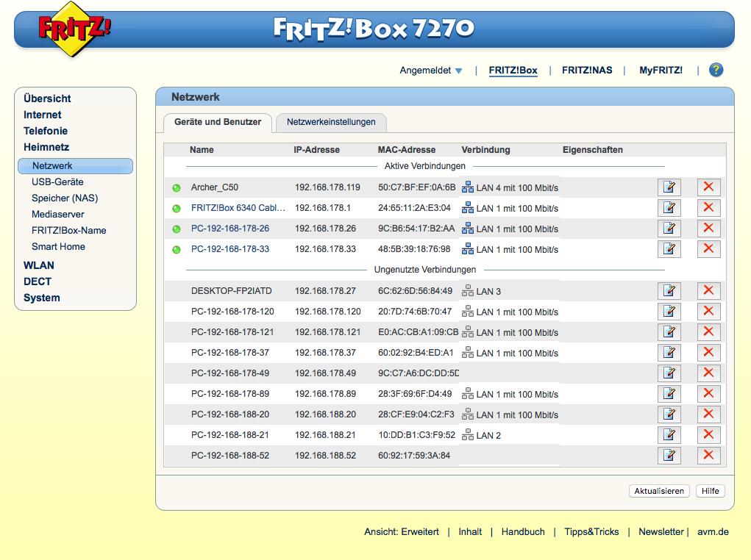
Task: Go to the FRITZ!Box top navigation link
Action: pos(513,71)
